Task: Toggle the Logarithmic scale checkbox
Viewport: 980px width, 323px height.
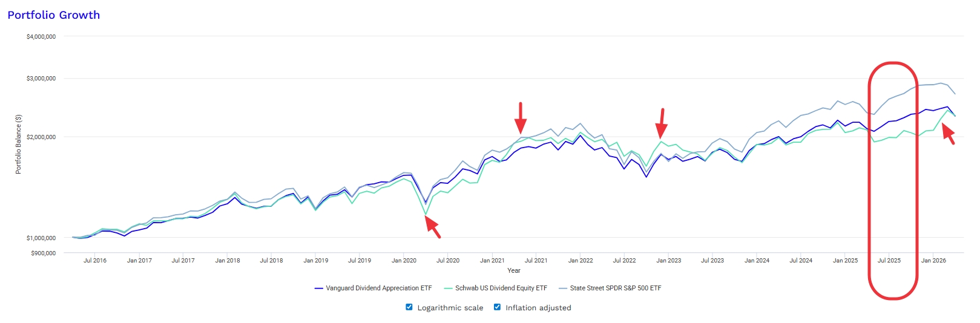Action: pos(409,307)
